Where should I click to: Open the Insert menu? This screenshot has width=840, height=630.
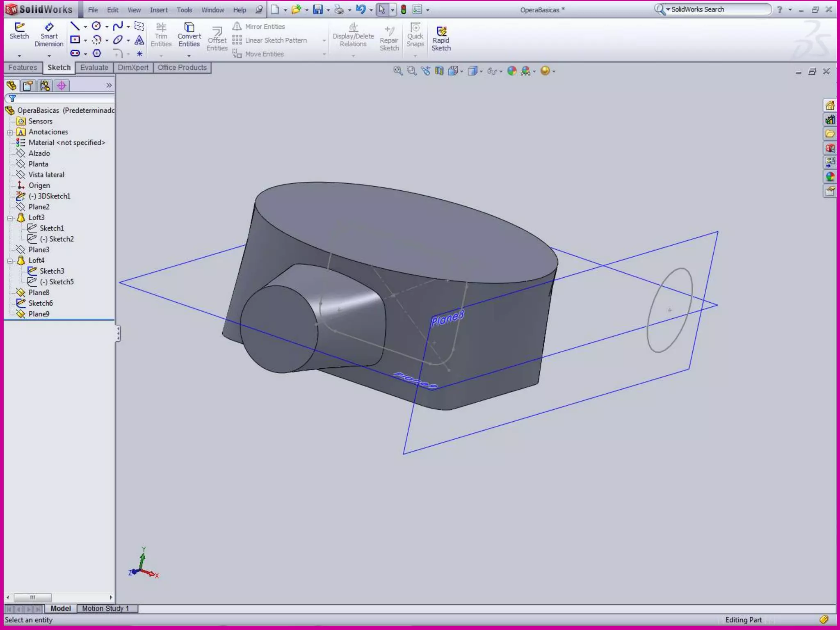159,10
